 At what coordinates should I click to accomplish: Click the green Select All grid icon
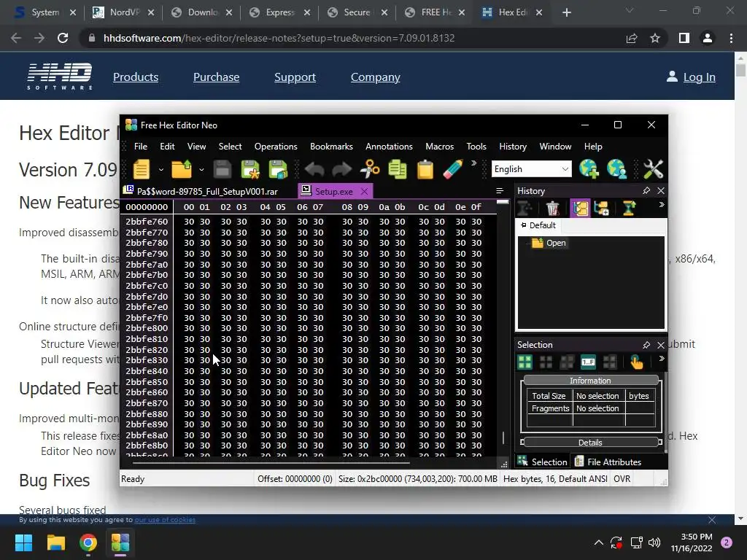coord(525,362)
